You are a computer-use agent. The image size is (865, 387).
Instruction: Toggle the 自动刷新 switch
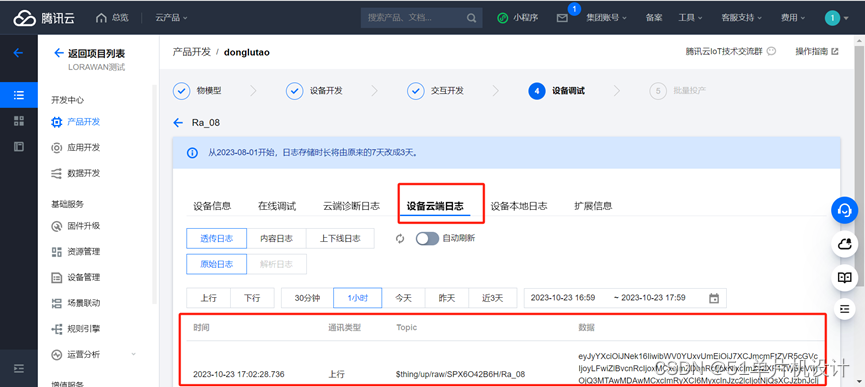(427, 239)
